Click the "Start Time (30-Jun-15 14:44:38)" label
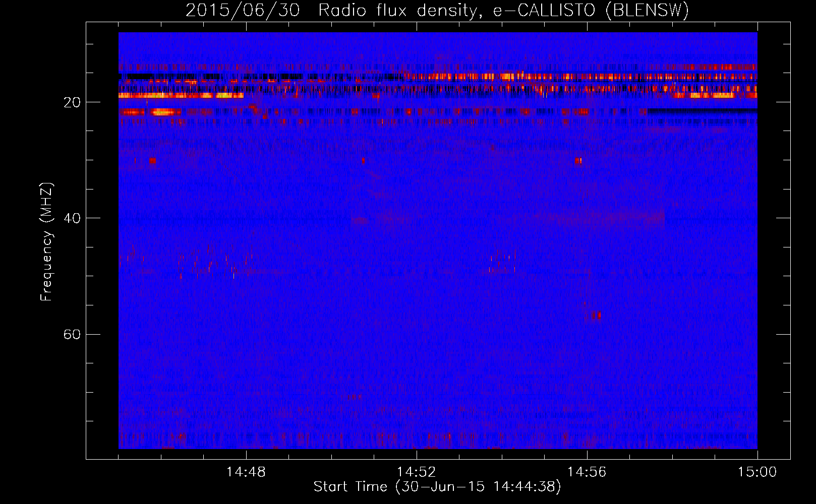 pyautogui.click(x=437, y=487)
